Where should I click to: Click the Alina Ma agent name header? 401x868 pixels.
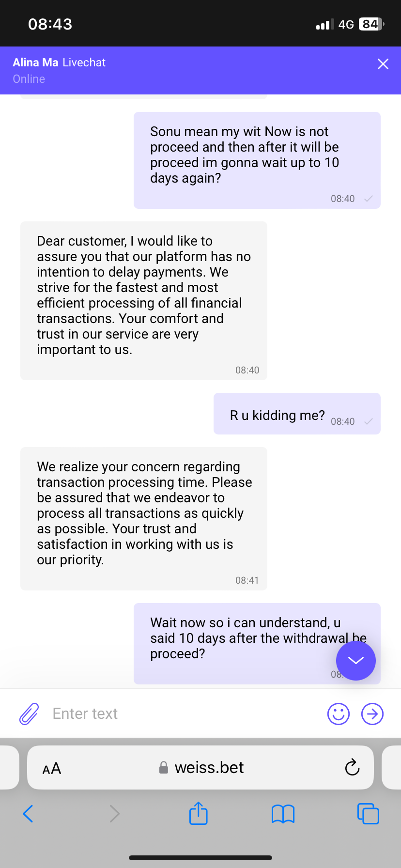coord(36,62)
